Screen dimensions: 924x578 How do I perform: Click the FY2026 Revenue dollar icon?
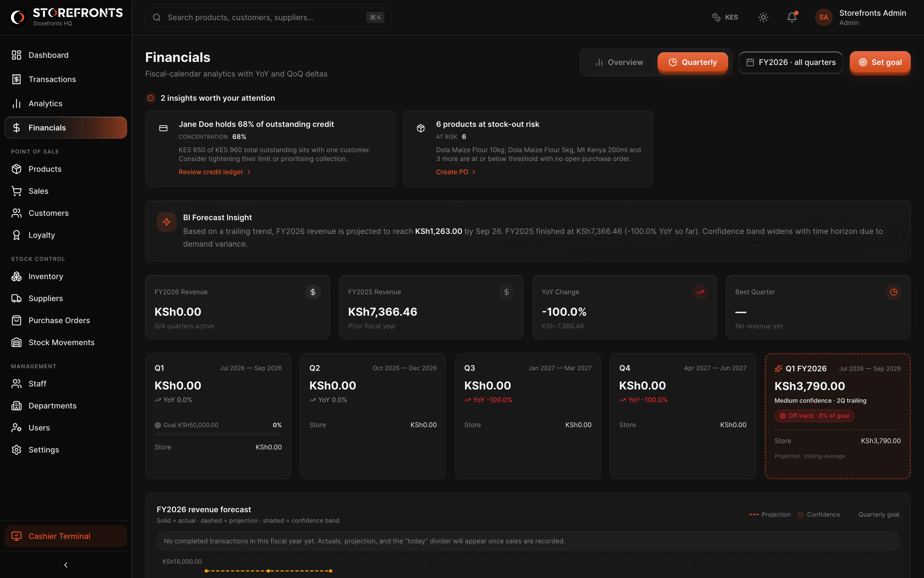click(x=313, y=292)
